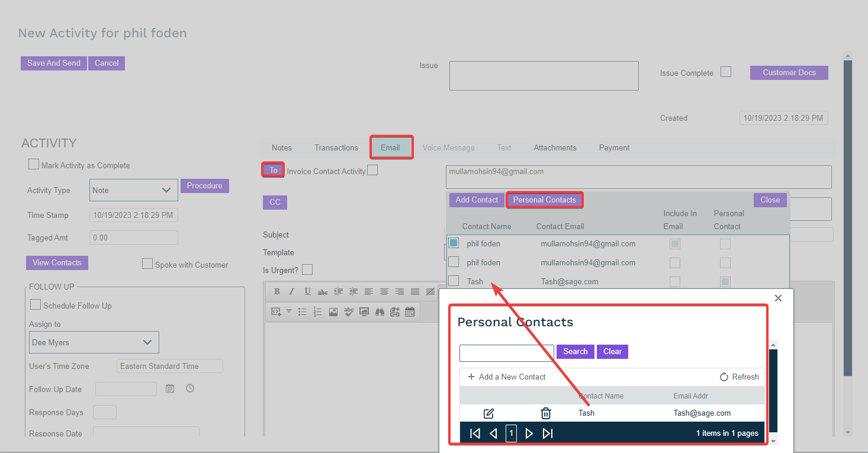868x453 pixels.
Task: Check Mark Activity as Complete
Action: click(34, 165)
